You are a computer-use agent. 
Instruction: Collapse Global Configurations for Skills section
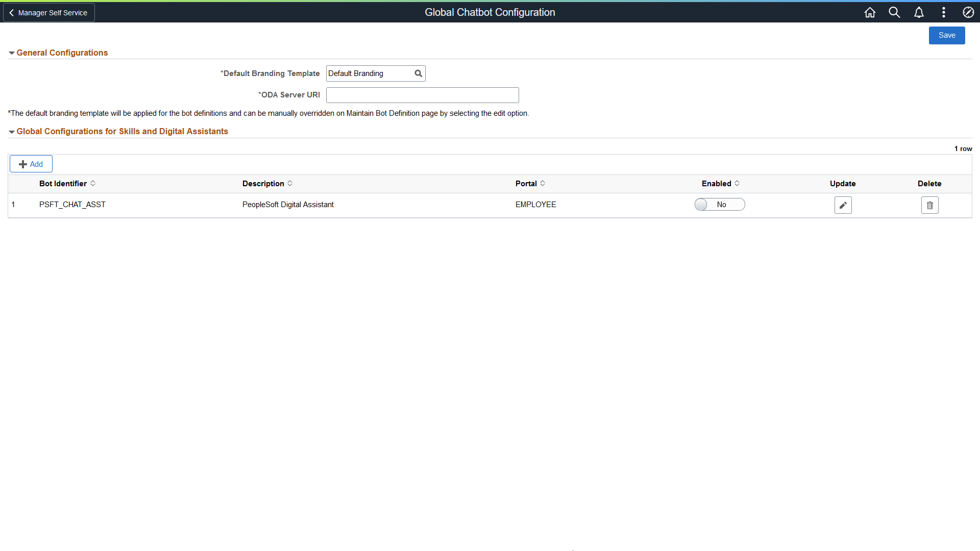point(11,131)
